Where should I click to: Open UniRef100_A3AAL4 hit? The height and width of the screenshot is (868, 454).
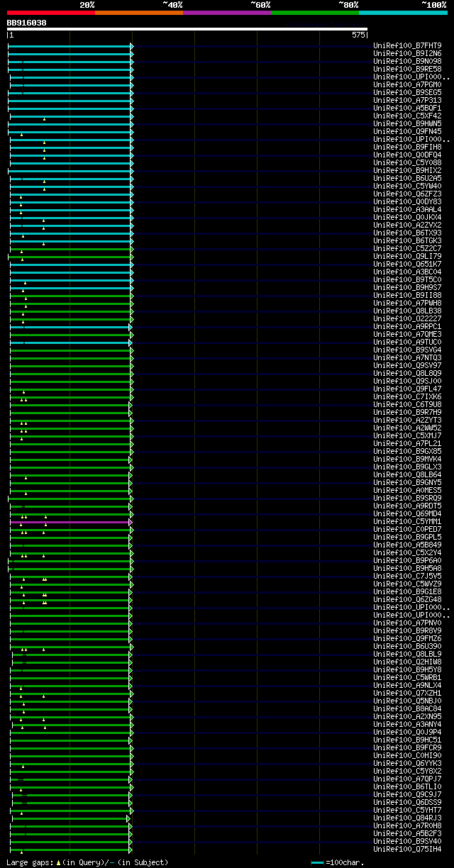coord(407,210)
